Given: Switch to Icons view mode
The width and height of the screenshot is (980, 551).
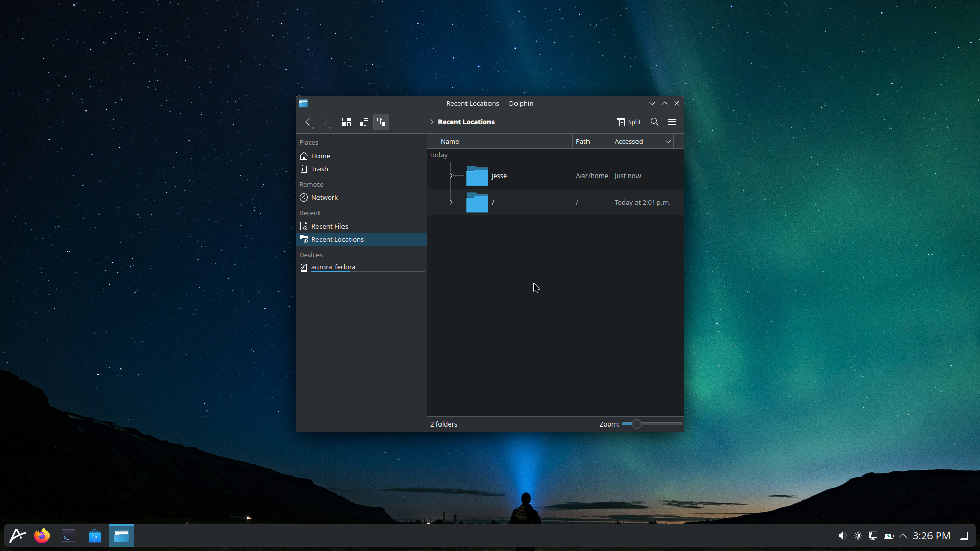Looking at the screenshot, I should [x=347, y=122].
